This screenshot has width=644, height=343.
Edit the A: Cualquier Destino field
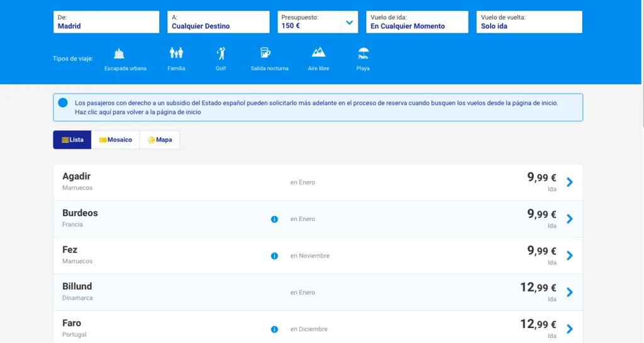pyautogui.click(x=218, y=22)
